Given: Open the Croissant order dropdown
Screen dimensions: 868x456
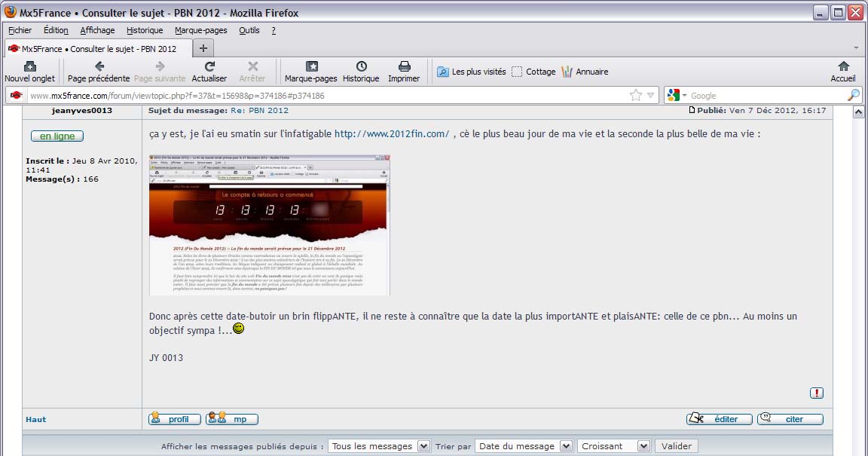Looking at the screenshot, I should [x=613, y=446].
